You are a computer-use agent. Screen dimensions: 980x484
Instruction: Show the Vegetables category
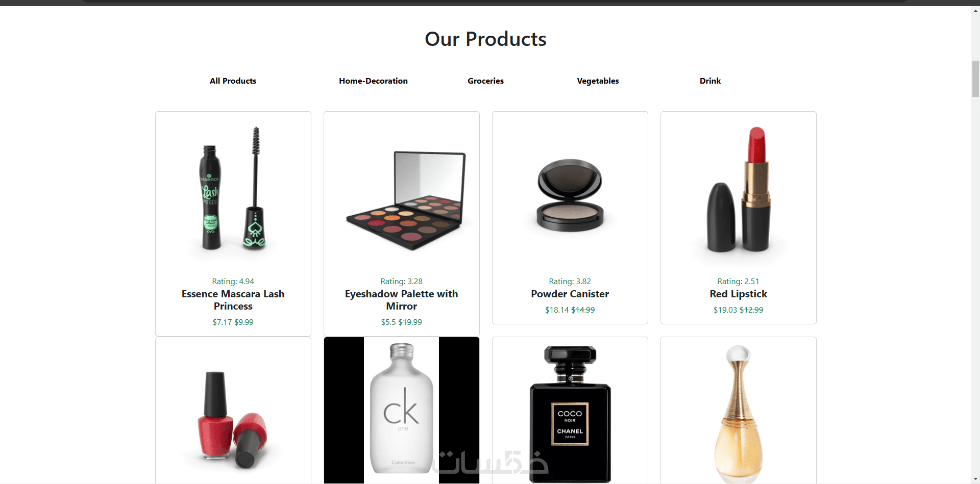(598, 81)
